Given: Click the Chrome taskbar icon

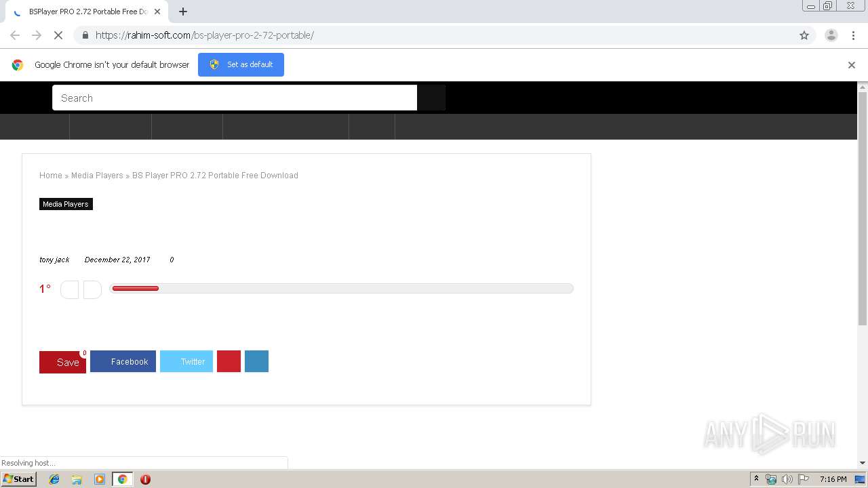Looking at the screenshot, I should click(122, 479).
